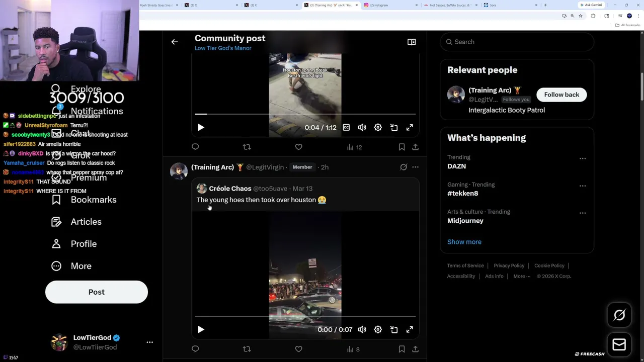The image size is (644, 362).
Task: Open the Messages floating envelope button
Action: click(x=619, y=345)
